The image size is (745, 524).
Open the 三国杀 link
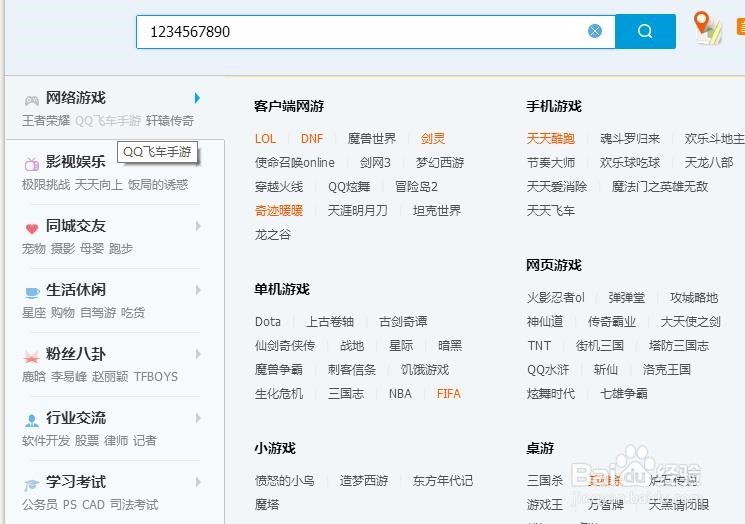coord(544,481)
